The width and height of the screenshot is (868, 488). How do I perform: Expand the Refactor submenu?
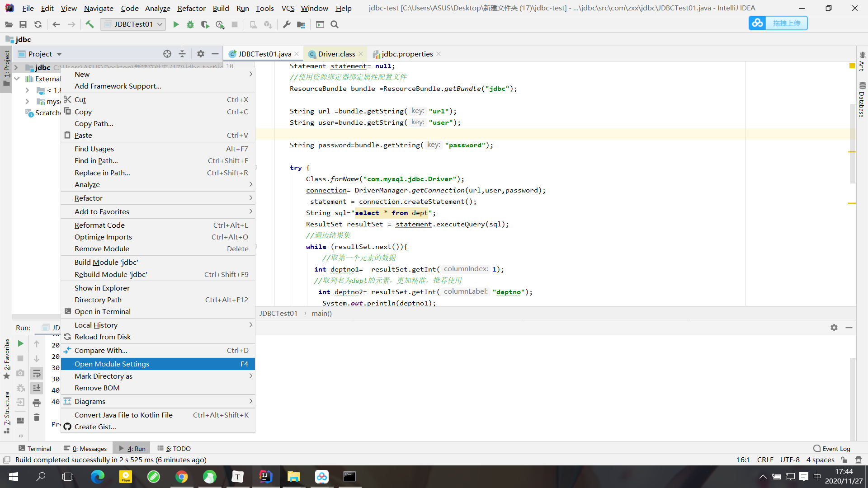(x=158, y=198)
